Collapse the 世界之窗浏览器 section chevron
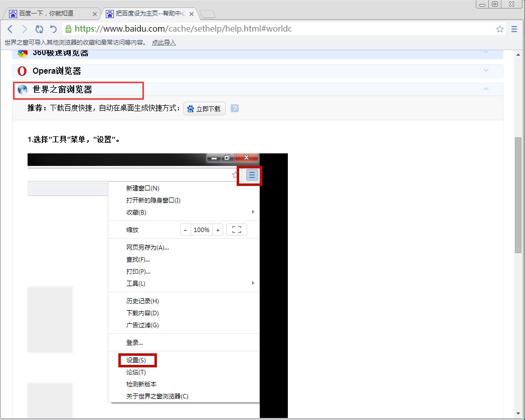 485,88
